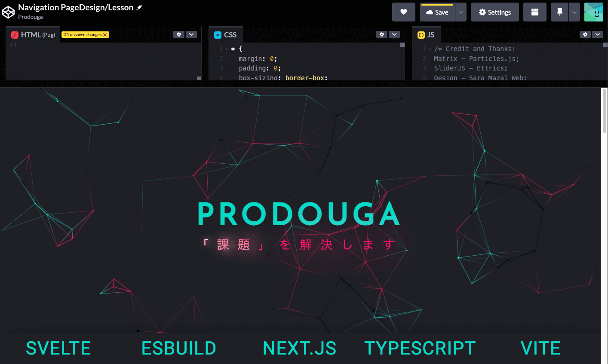Expand the JS editor dropdown chevron
Screen dimensions: 608x364
598,34
